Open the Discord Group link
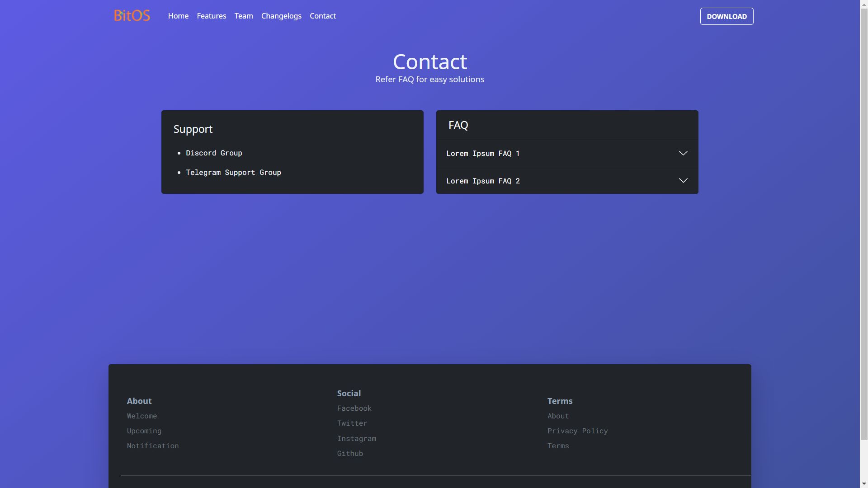 (x=214, y=153)
